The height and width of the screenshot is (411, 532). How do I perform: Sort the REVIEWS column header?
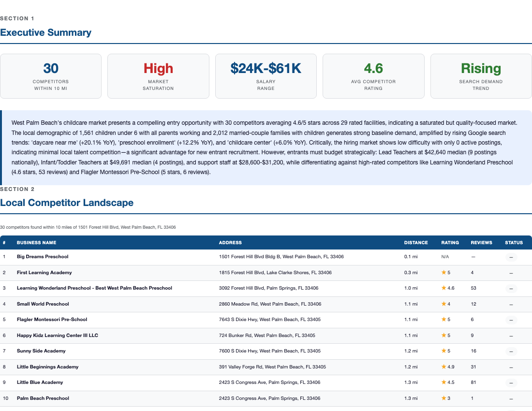pyautogui.click(x=481, y=242)
